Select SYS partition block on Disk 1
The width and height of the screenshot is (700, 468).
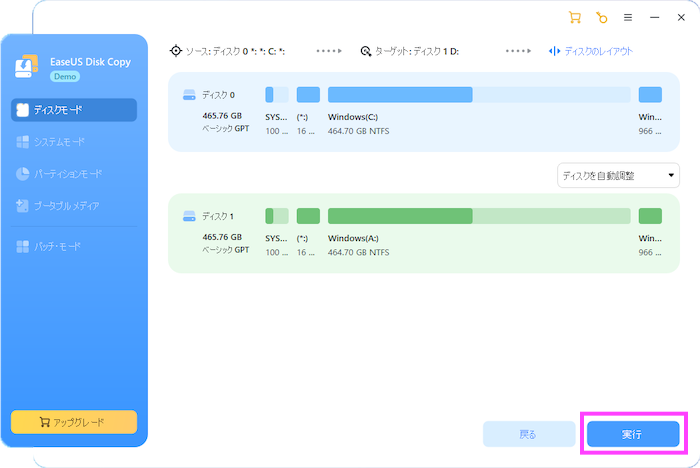[277, 216]
